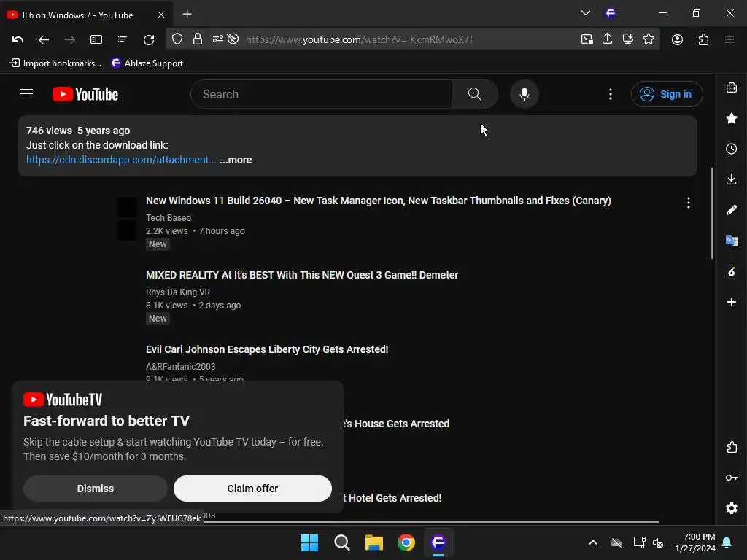The image size is (747, 560).
Task: Open the workspaces briefcase icon in the sidebar
Action: pos(732,87)
